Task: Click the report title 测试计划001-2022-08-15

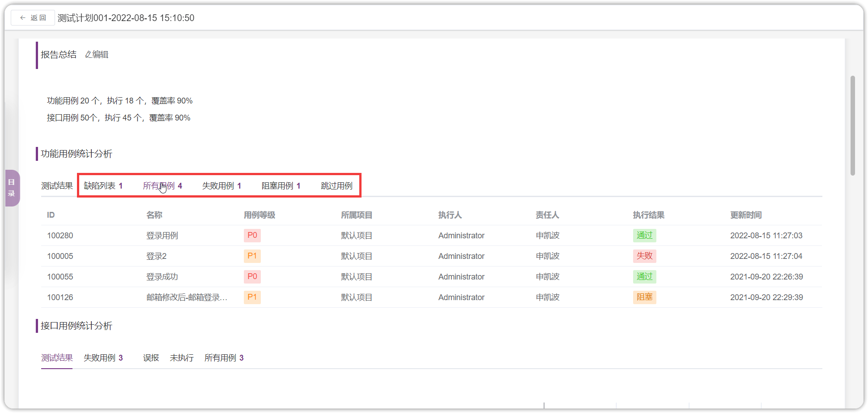Action: 126,18
